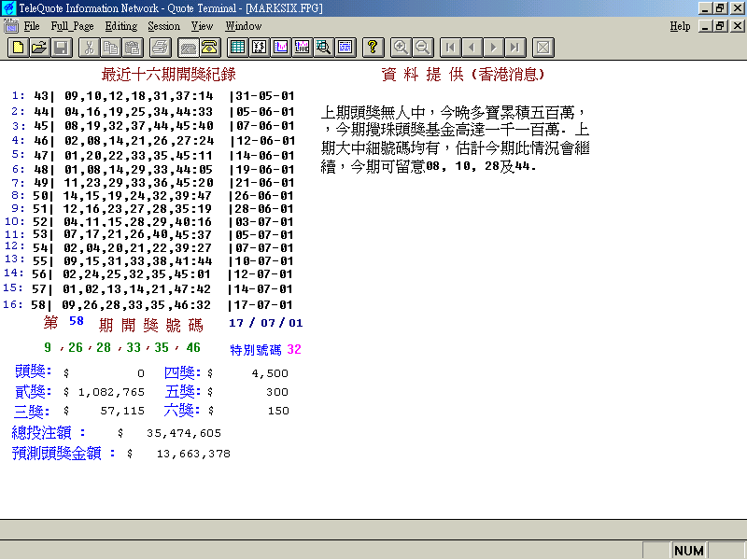Click the Cut scissors icon
747x560 pixels.
(x=89, y=48)
